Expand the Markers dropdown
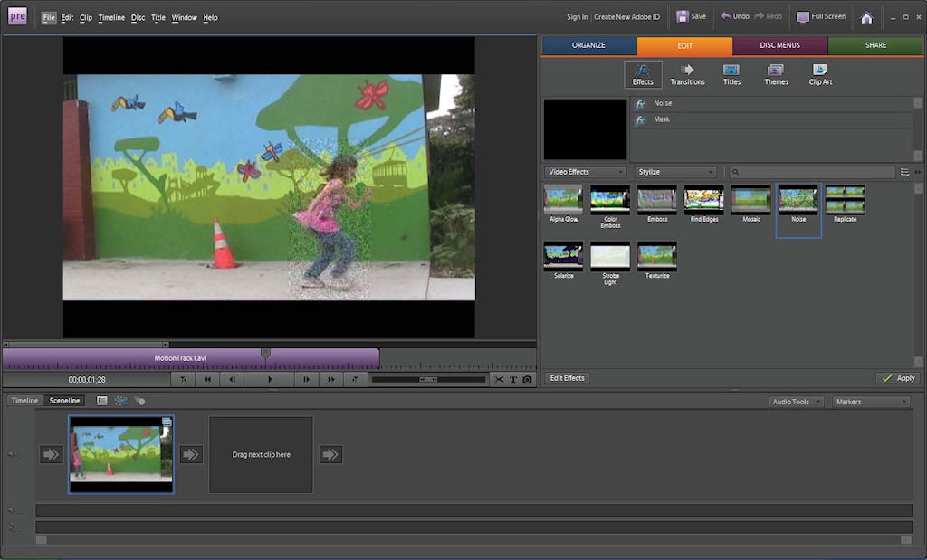 [x=870, y=402]
